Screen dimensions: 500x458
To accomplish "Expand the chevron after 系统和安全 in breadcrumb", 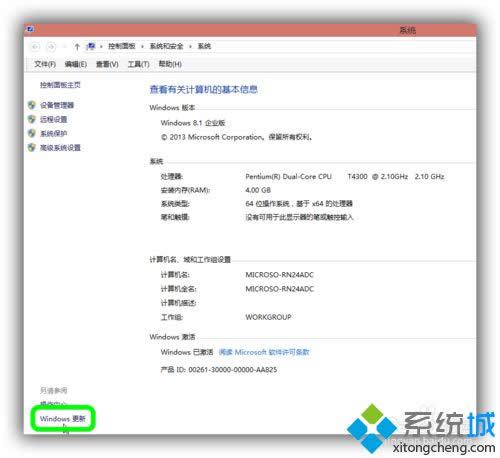I will 190,46.
